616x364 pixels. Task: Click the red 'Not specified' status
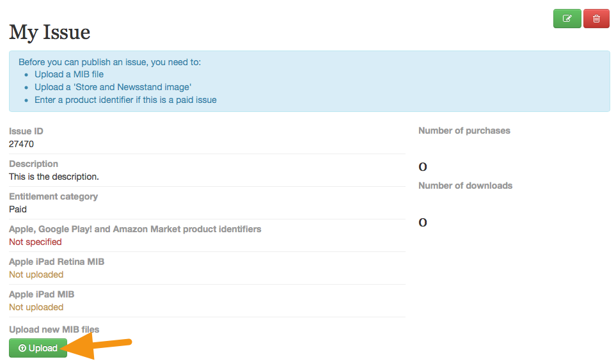click(35, 242)
